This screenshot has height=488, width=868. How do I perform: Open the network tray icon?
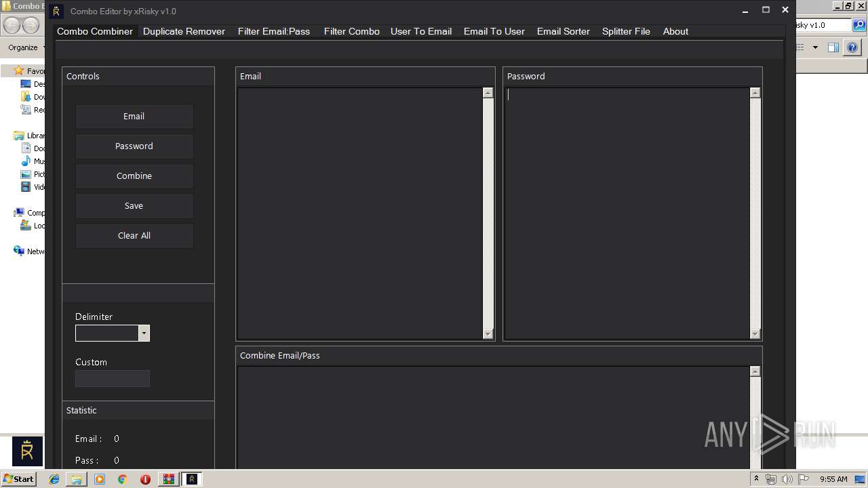[771, 479]
